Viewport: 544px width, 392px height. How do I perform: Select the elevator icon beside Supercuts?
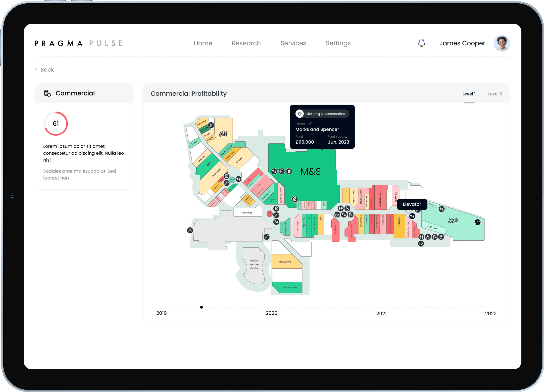point(442,209)
